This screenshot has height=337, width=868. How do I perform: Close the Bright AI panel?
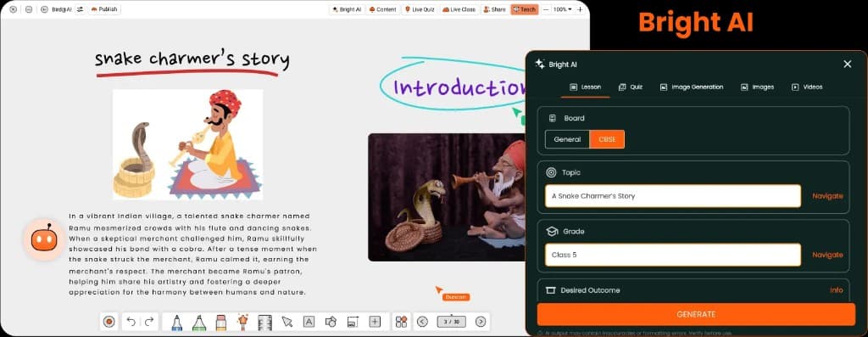tap(847, 65)
